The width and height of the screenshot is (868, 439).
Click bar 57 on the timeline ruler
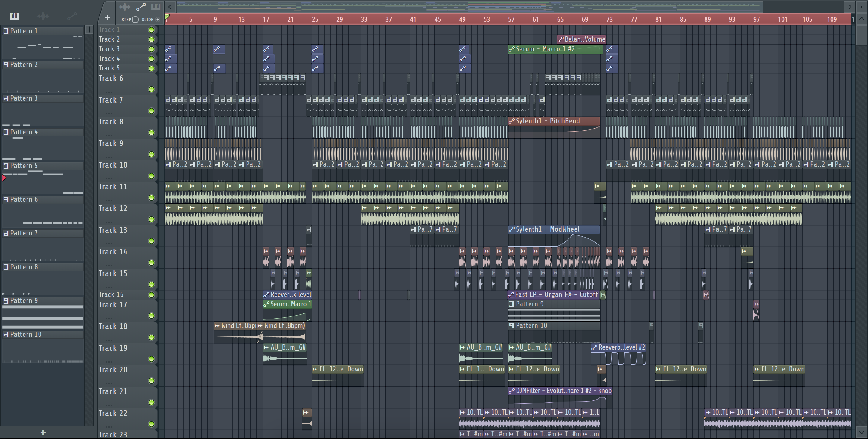tap(511, 20)
